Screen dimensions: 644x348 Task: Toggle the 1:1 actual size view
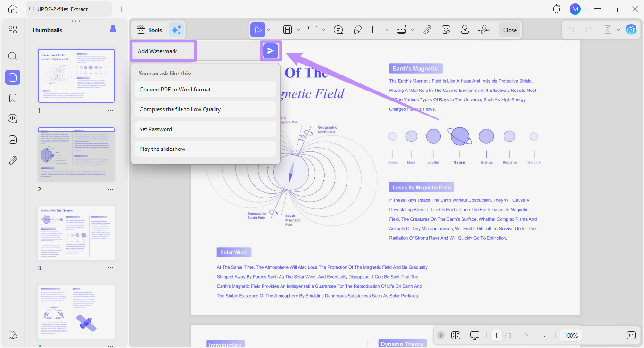pos(631,335)
